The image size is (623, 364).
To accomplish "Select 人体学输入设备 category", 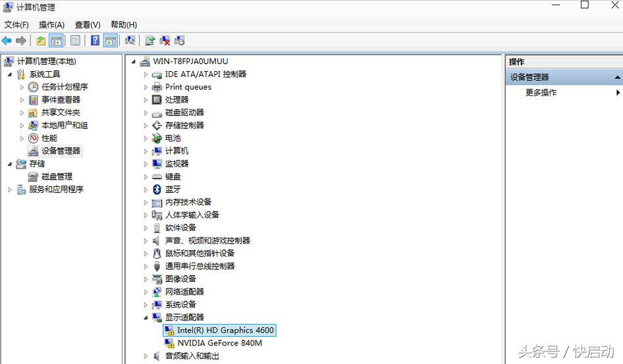I will click(x=192, y=215).
